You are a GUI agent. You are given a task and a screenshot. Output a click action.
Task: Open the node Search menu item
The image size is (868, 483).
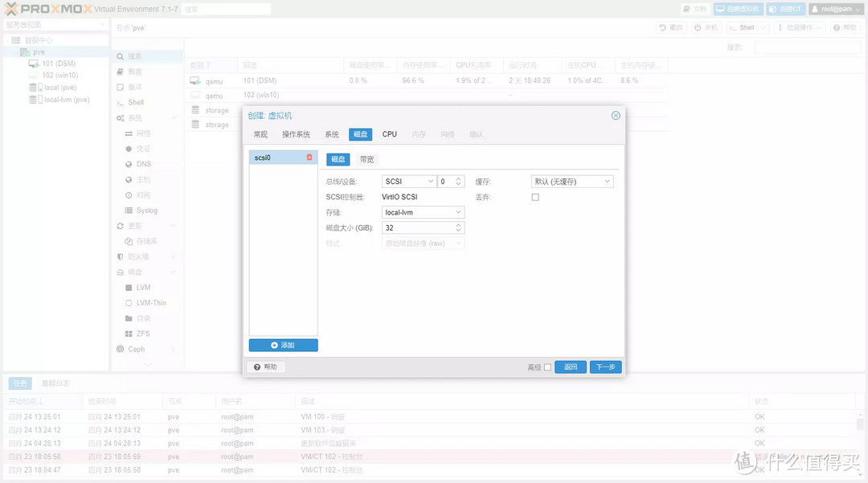(x=149, y=56)
